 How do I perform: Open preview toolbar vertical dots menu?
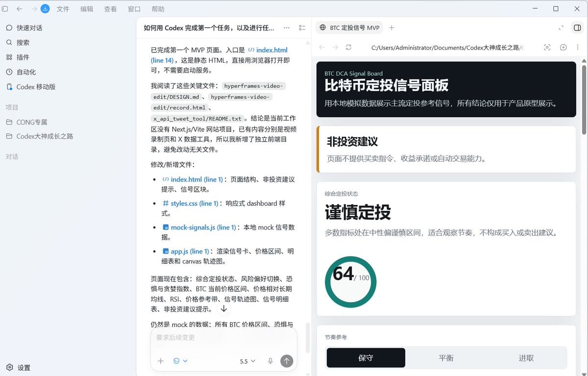(x=578, y=48)
